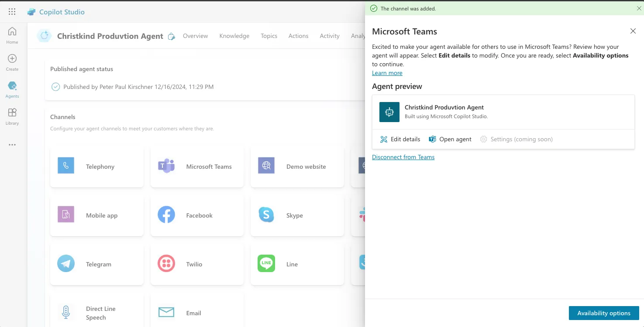Open the Microsoft Teams channel tile
The image size is (644, 327).
[197, 166]
